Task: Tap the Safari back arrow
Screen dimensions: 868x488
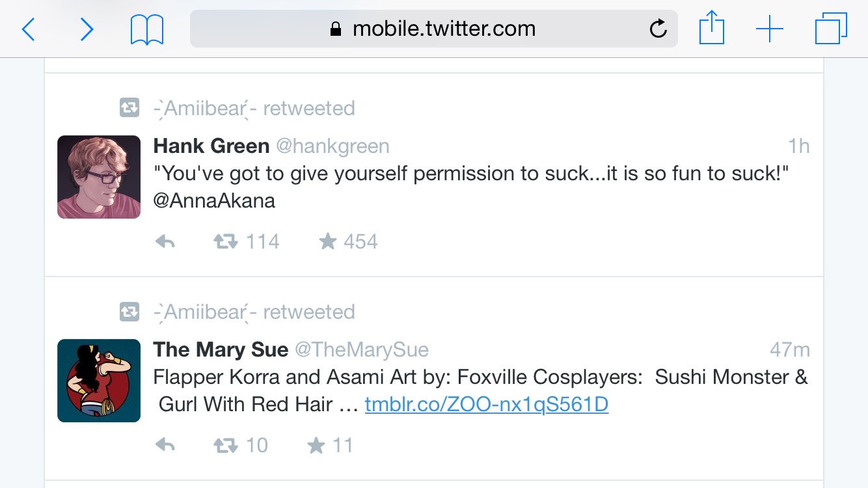Action: (x=28, y=29)
